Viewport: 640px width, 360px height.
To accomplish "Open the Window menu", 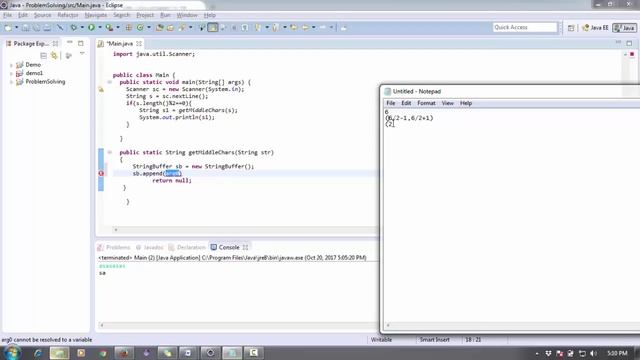I will click(x=187, y=15).
